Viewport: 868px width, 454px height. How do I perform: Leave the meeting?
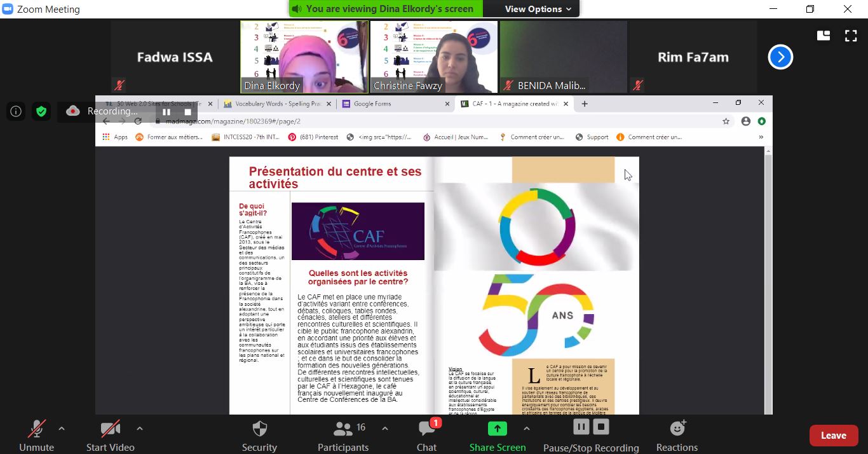(833, 436)
